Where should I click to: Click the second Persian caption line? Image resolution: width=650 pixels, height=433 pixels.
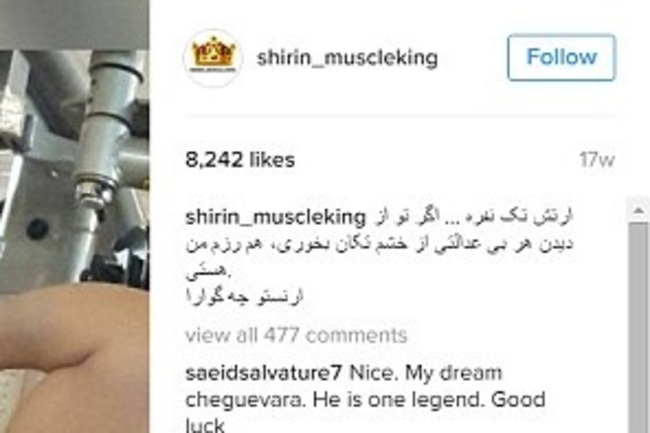[x=379, y=245]
